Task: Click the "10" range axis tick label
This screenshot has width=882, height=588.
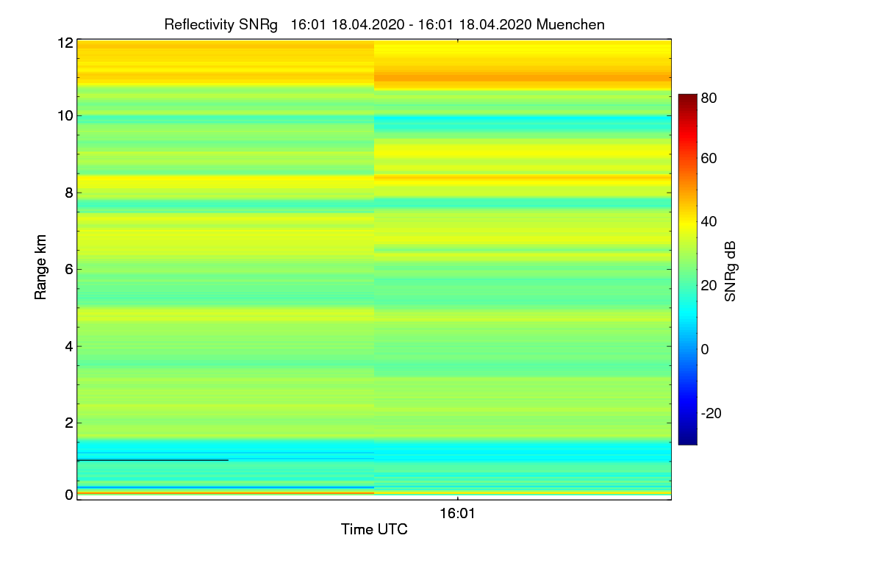Action: tap(65, 115)
